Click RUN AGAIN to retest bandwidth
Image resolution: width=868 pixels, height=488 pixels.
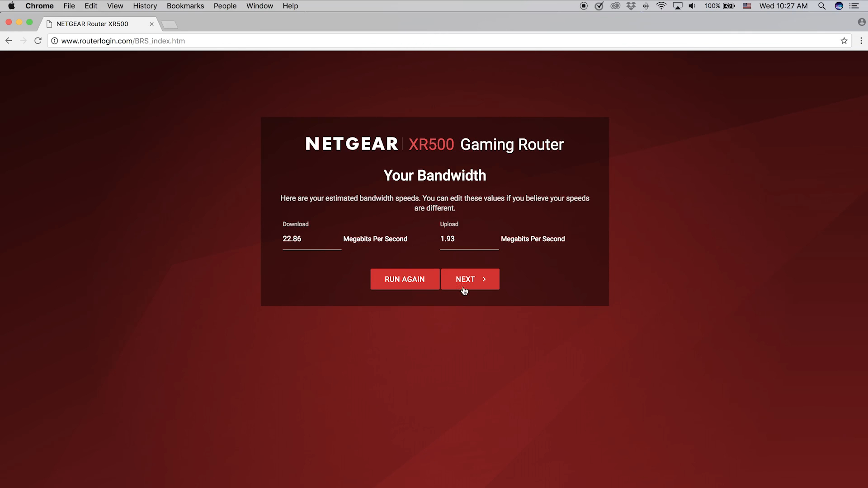[405, 279]
